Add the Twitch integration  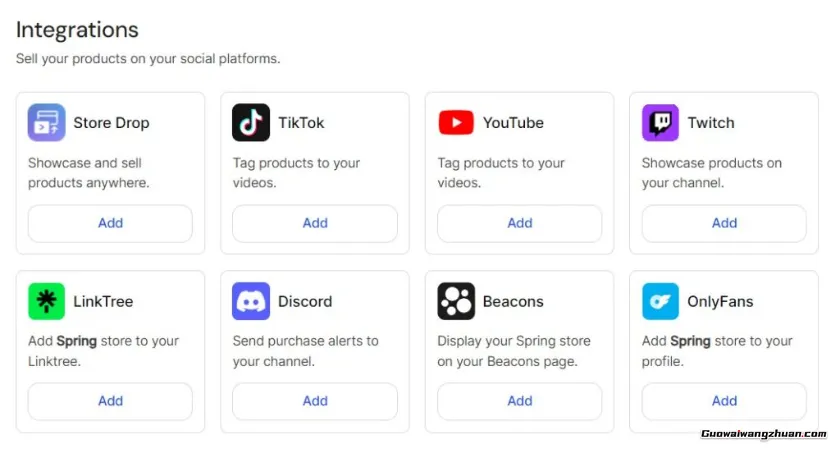pyautogui.click(x=724, y=223)
